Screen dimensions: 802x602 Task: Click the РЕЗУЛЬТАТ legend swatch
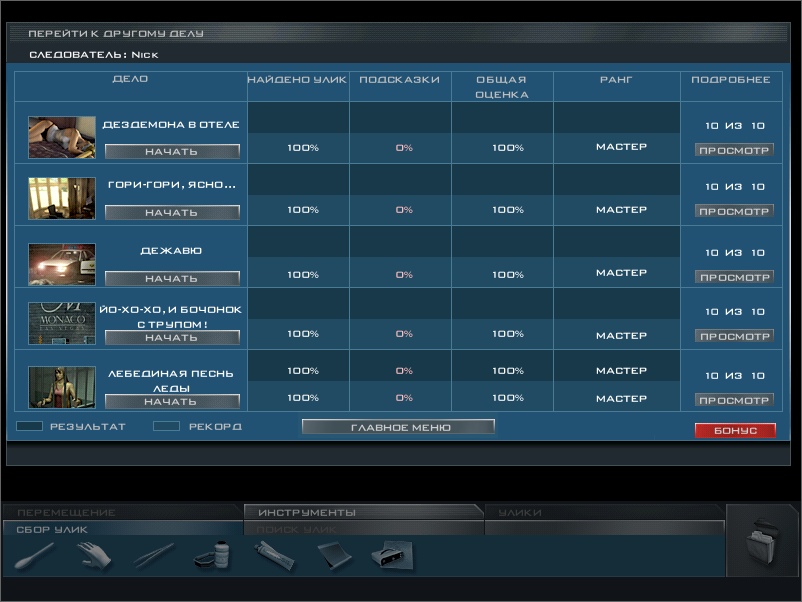point(29,426)
